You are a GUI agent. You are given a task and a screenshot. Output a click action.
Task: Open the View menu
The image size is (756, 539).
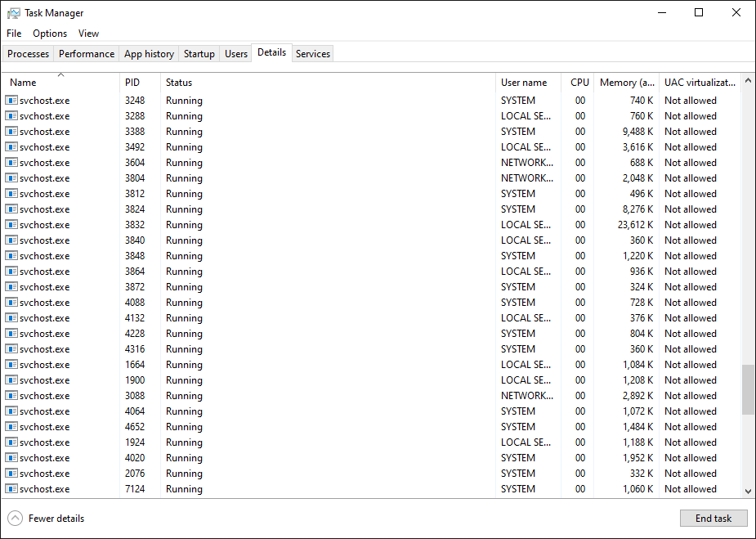coord(88,34)
